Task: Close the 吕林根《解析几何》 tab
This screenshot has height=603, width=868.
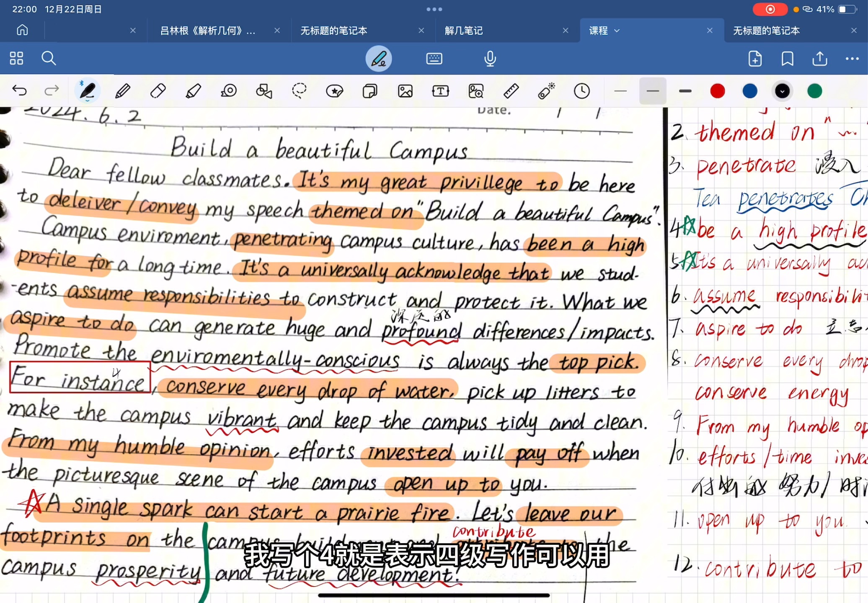Action: 277,31
